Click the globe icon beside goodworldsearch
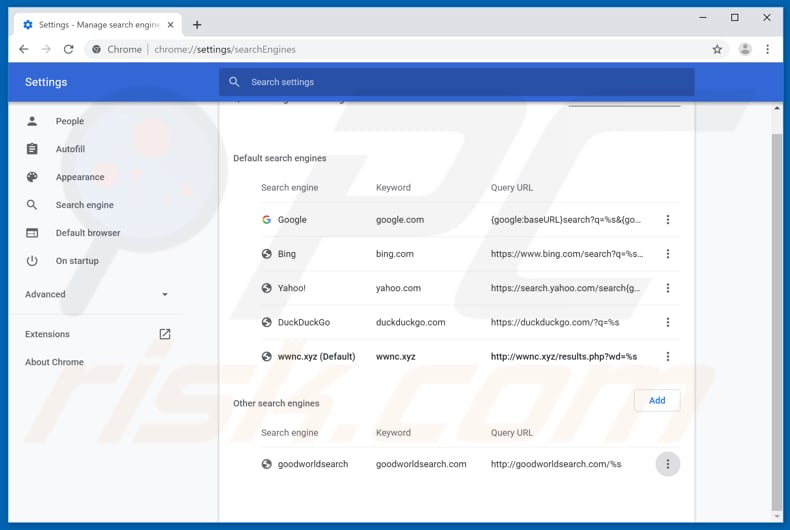 point(267,464)
